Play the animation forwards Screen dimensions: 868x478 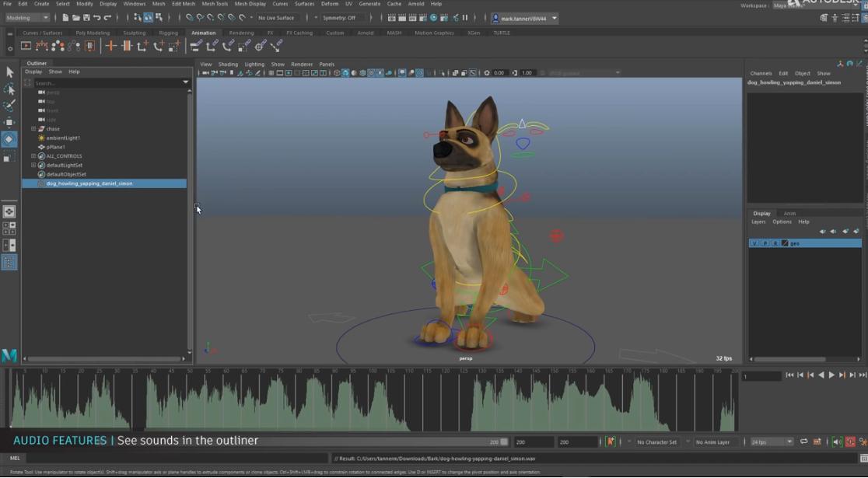click(x=831, y=375)
